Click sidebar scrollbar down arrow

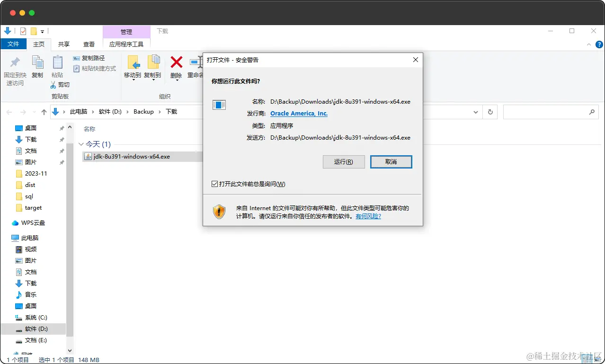pos(70,351)
